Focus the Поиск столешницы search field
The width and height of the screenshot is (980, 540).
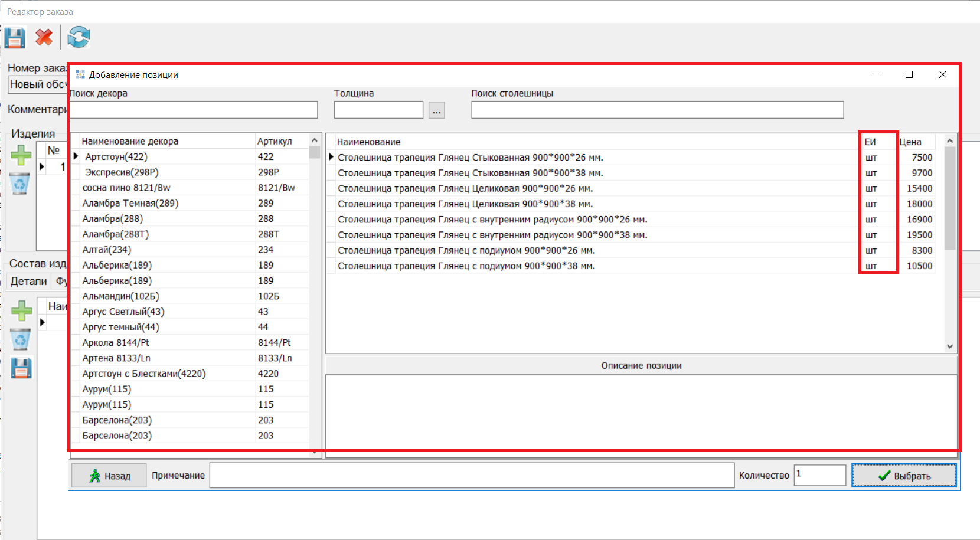657,110
